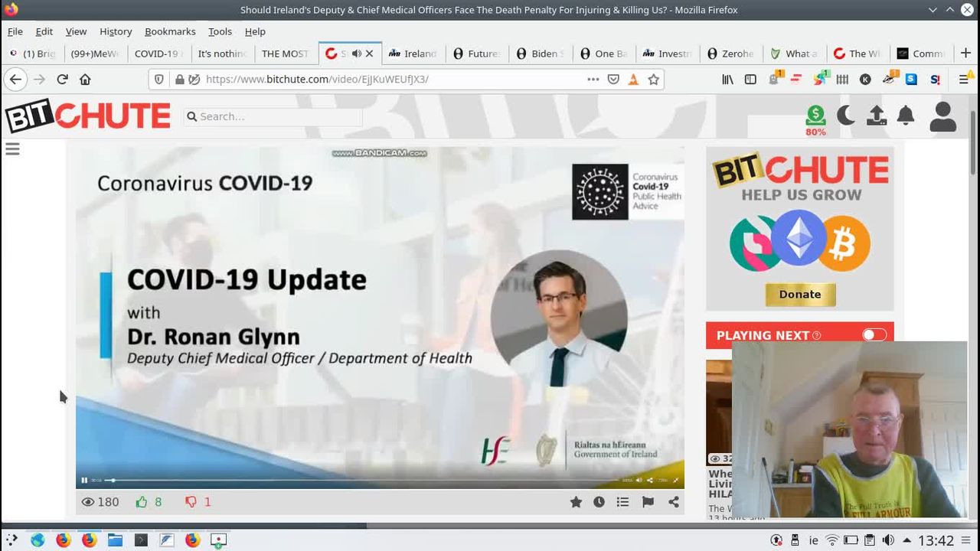The height and width of the screenshot is (551, 980).
Task: Click the yellow Donate button
Action: pyautogui.click(x=800, y=295)
